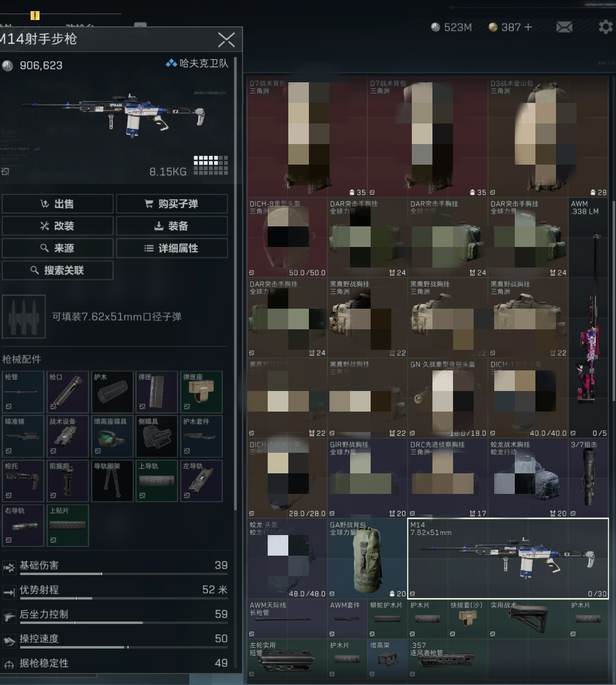
Task: Choose the 枪托 stock attachment slot
Action: tap(23, 481)
